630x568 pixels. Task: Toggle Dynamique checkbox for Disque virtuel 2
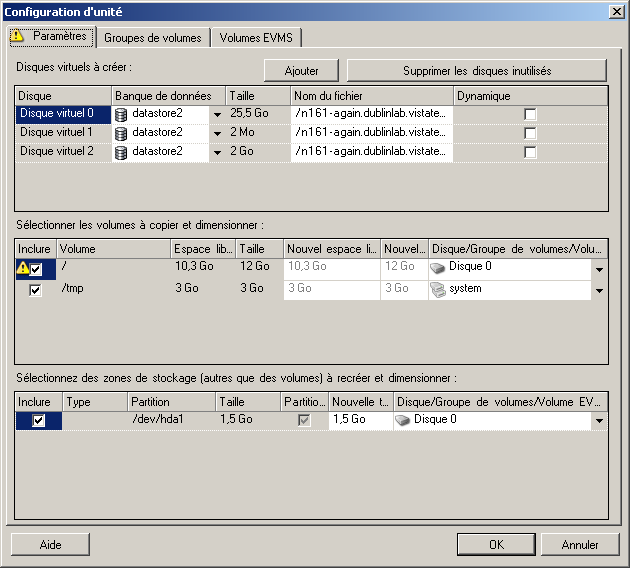click(530, 152)
